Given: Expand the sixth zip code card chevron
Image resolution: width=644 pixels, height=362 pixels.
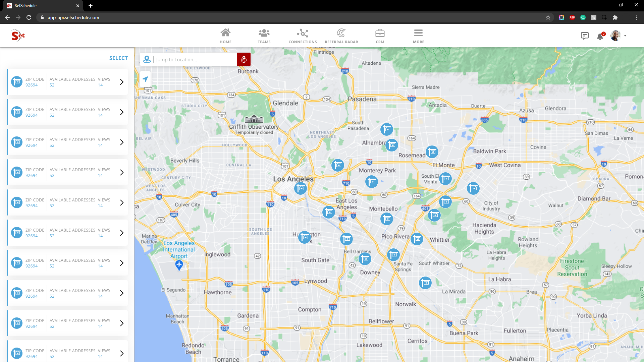Looking at the screenshot, I should pos(122,233).
